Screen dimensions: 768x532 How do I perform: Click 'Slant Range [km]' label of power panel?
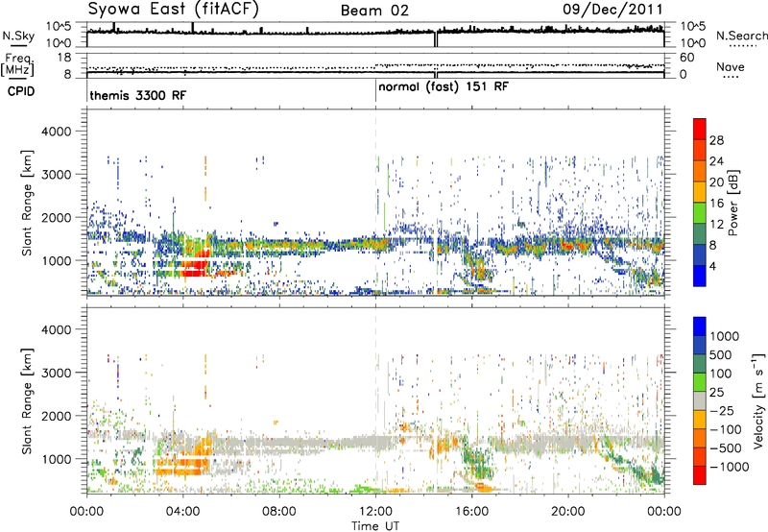(27, 203)
